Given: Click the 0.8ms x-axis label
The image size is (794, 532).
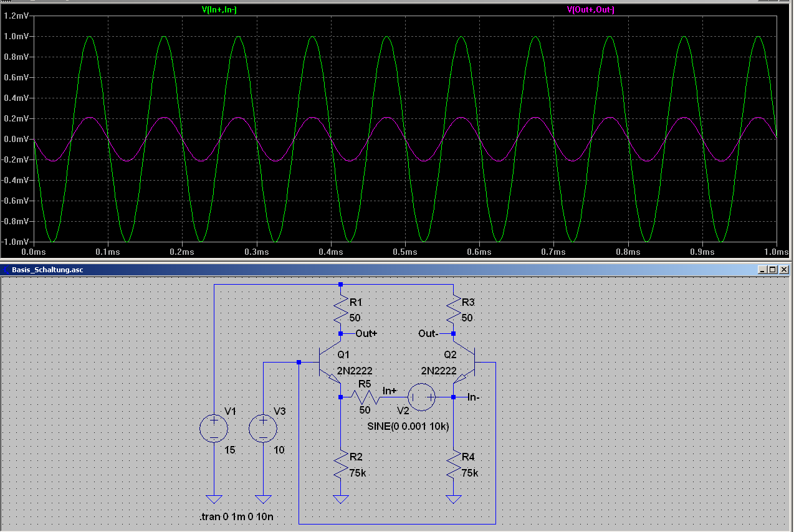Looking at the screenshot, I should point(628,252).
